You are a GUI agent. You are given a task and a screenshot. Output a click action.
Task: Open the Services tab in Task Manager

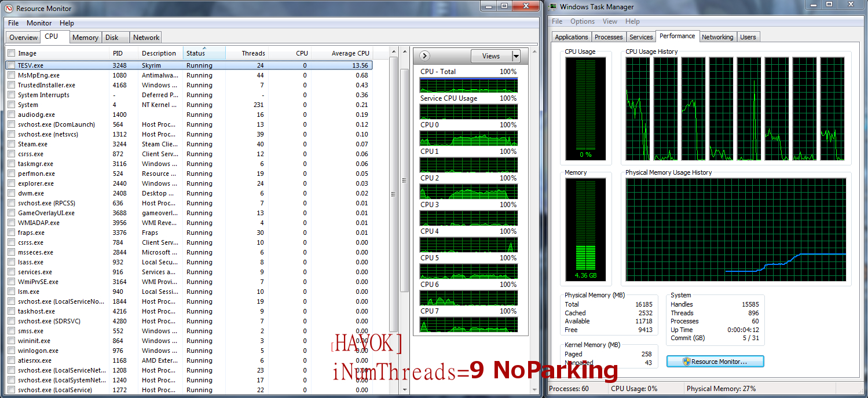point(641,37)
